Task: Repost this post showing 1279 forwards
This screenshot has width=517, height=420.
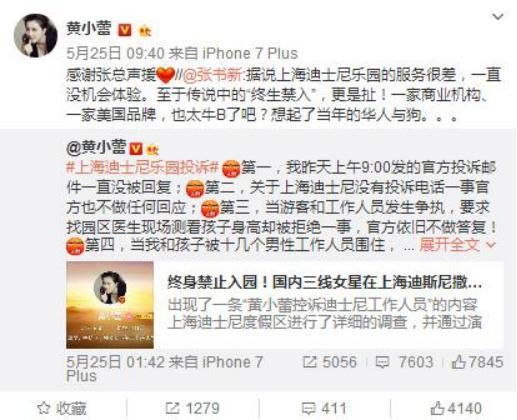Action: pyautogui.click(x=193, y=409)
